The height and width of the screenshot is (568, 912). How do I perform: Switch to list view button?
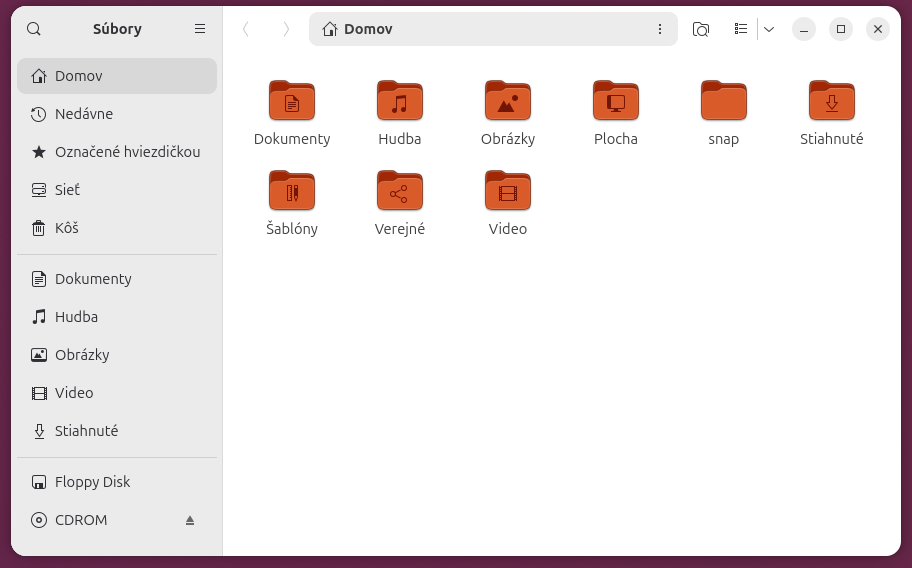740,29
